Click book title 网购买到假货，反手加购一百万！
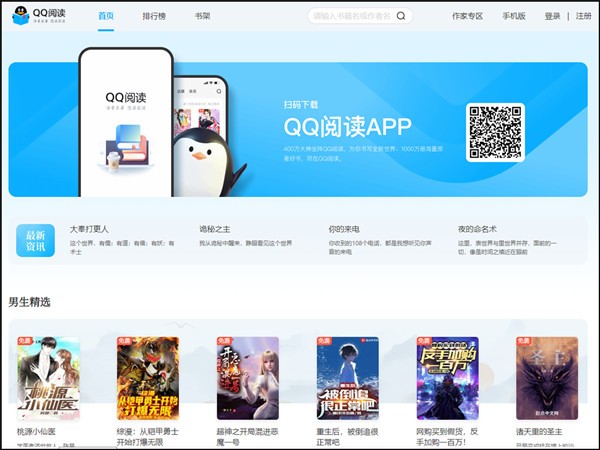 447,437
